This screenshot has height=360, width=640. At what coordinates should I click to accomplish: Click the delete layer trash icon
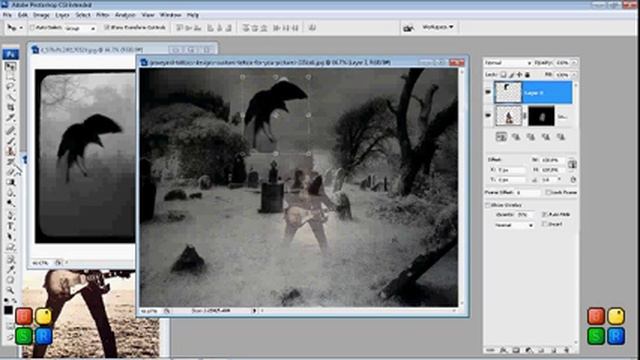[x=566, y=350]
